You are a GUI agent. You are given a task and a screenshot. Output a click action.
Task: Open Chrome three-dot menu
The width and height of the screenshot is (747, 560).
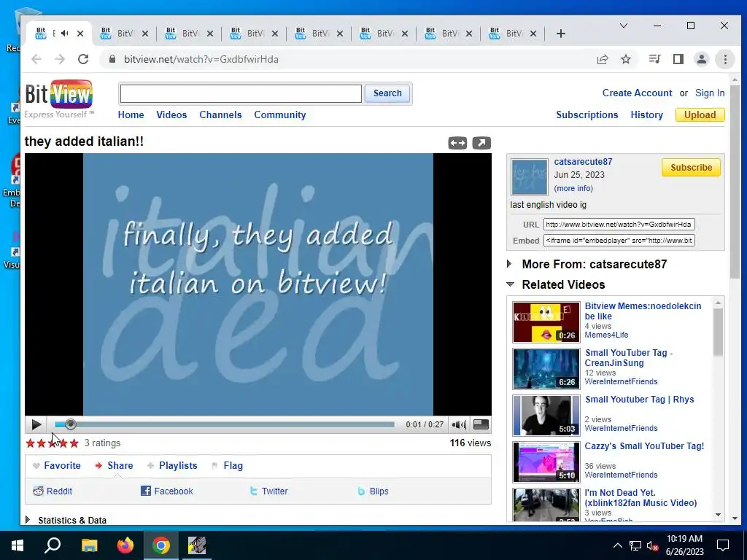pos(725,59)
